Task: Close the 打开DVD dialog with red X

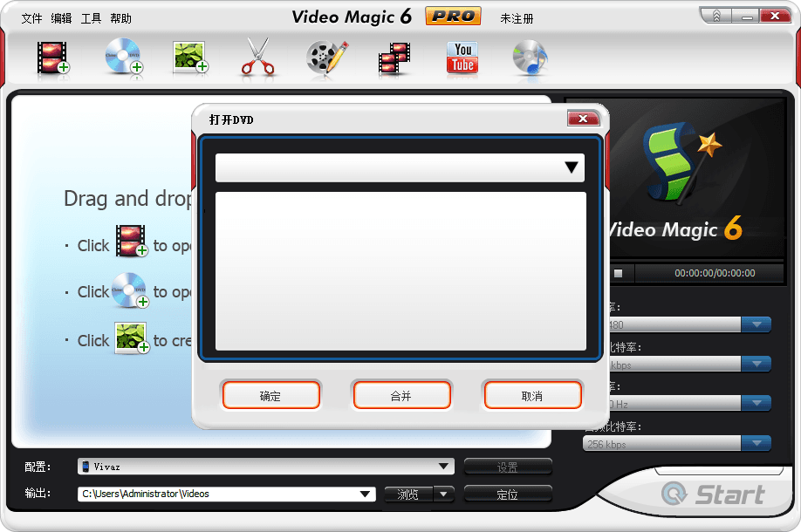Action: 583,119
